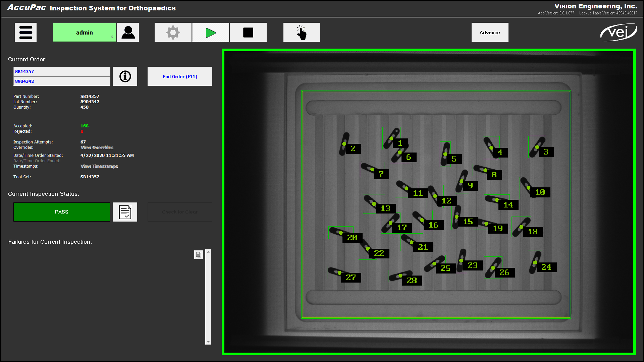Start inspection with the green play button
The image size is (644, 362).
(x=211, y=33)
